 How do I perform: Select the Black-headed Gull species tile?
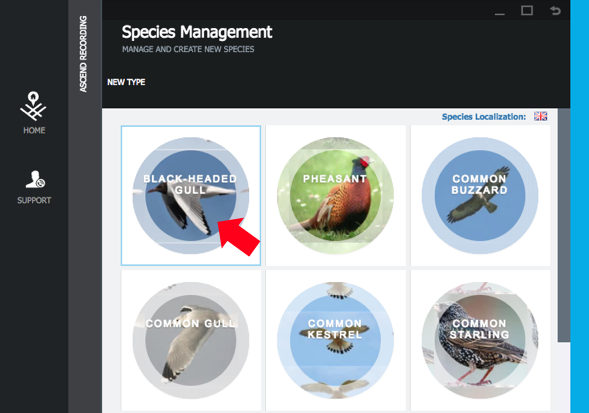click(x=191, y=195)
